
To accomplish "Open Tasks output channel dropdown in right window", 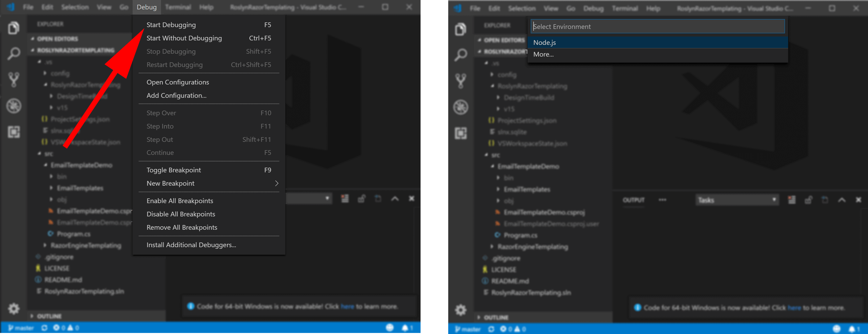I will click(737, 200).
